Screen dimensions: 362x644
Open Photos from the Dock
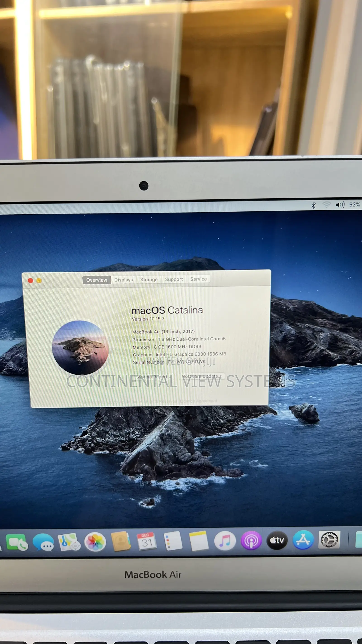(x=95, y=542)
